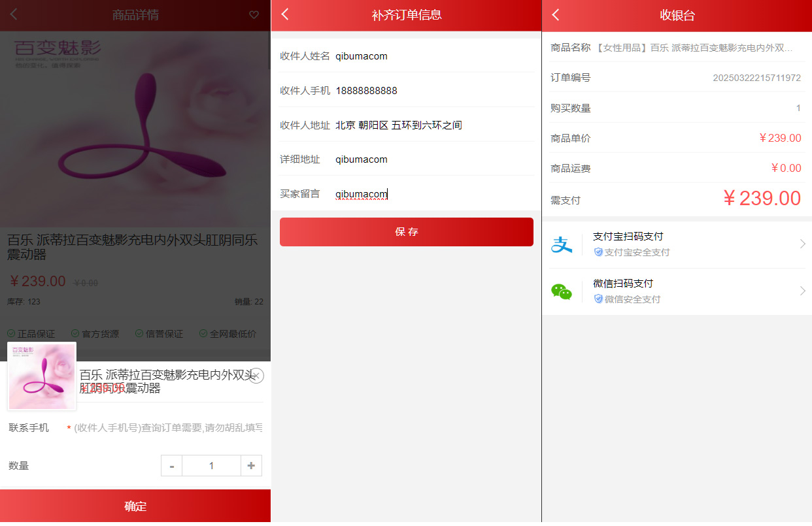The height and width of the screenshot is (526, 812).
Task: Click the 正品保证 check icon
Action: (x=11, y=334)
